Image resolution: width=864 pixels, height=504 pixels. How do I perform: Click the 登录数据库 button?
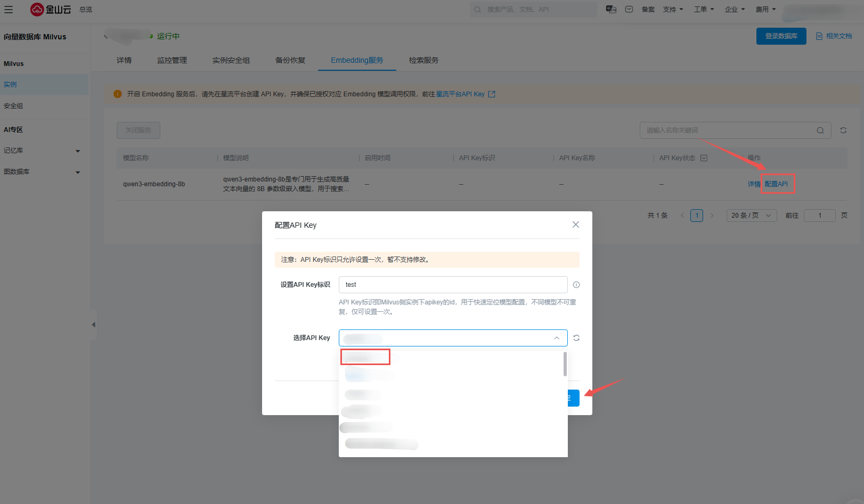(x=781, y=36)
